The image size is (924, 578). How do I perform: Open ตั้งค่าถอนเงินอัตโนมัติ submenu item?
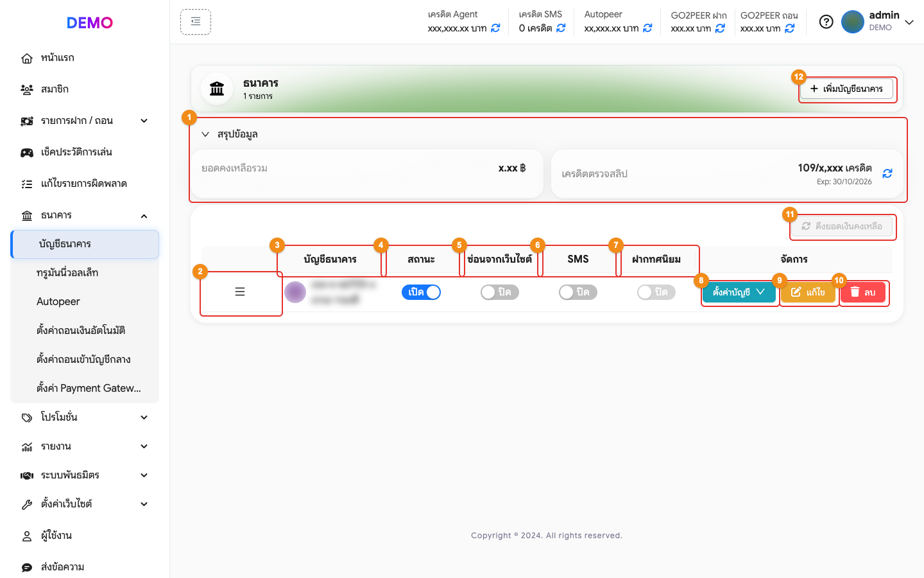[x=85, y=331]
